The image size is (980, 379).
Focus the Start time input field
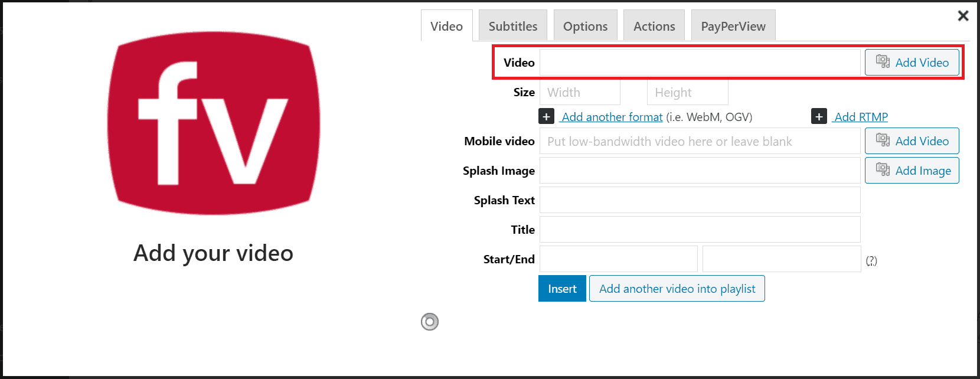coord(619,259)
